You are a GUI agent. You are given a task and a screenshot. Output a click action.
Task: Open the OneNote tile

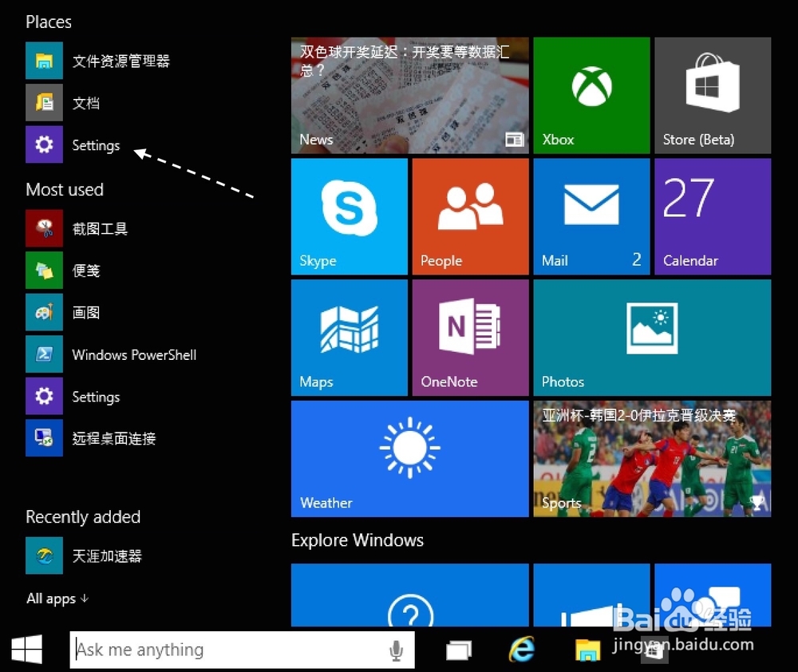(x=470, y=337)
